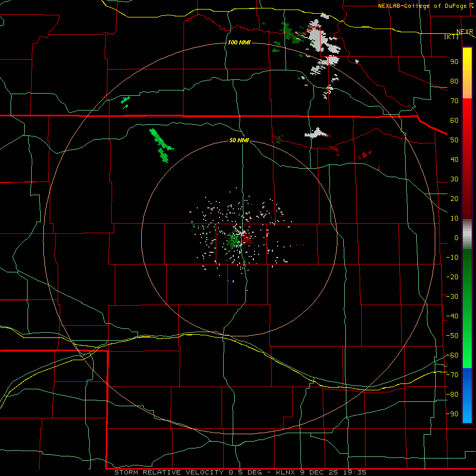Select the 60 value on velocity scale

click(454, 120)
